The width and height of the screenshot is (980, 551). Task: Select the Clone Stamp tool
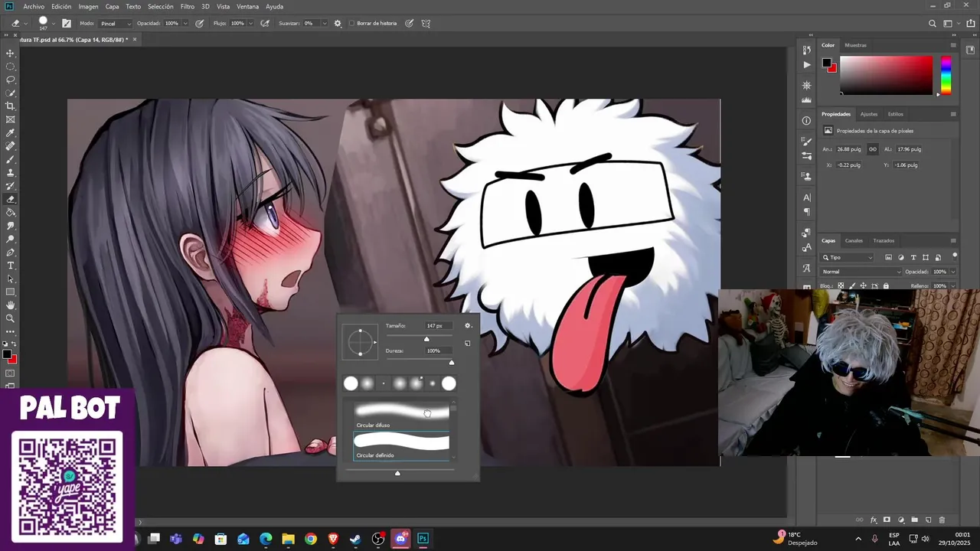(x=11, y=173)
